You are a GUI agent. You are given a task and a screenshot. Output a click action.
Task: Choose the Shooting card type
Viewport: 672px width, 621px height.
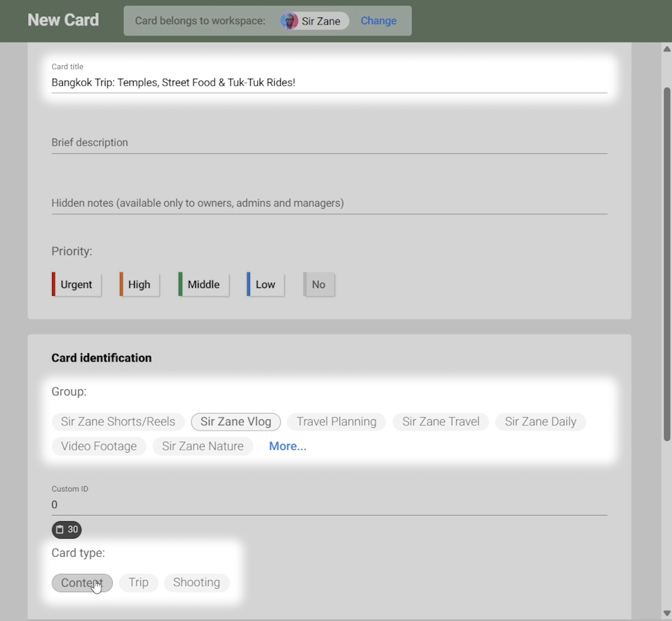[197, 583]
